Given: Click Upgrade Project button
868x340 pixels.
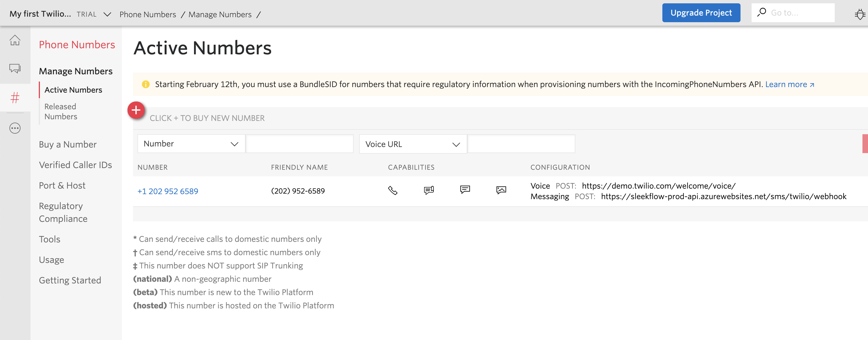Looking at the screenshot, I should (701, 13).
